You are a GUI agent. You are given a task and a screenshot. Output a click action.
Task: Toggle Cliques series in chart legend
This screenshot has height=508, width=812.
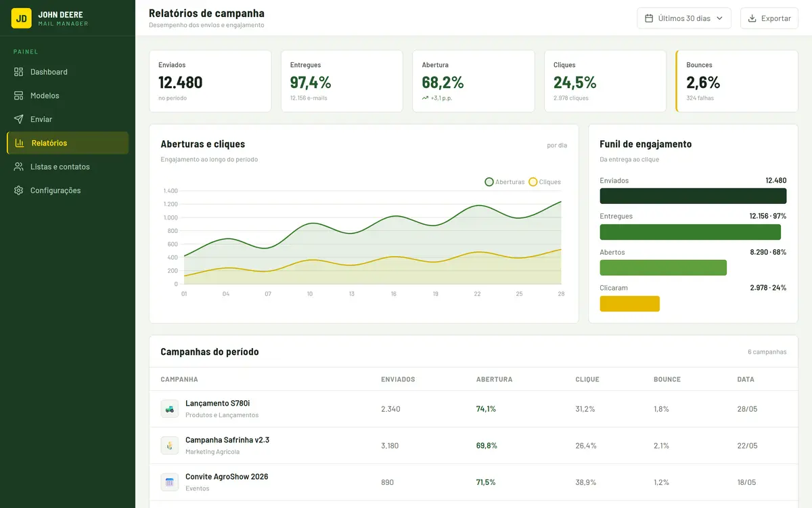[545, 182]
